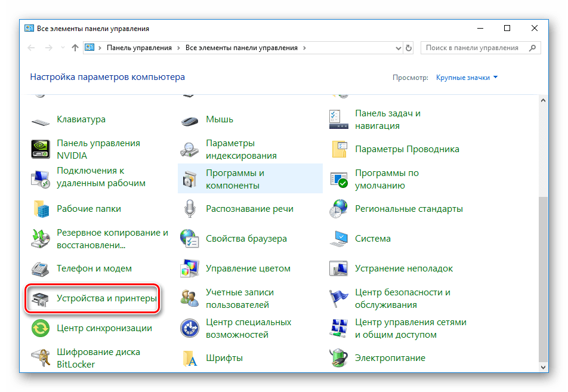Open the Шрифты fonts icon
This screenshot has width=568, height=392.
click(189, 358)
